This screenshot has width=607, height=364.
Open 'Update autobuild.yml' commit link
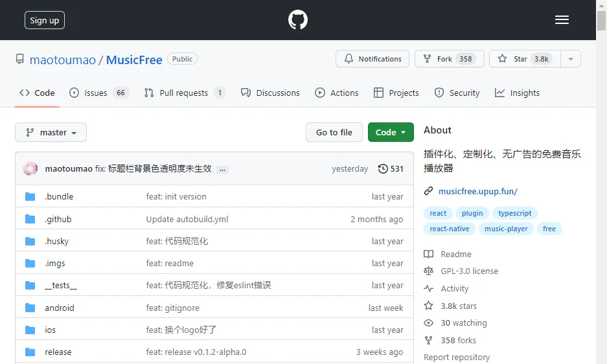click(x=187, y=219)
